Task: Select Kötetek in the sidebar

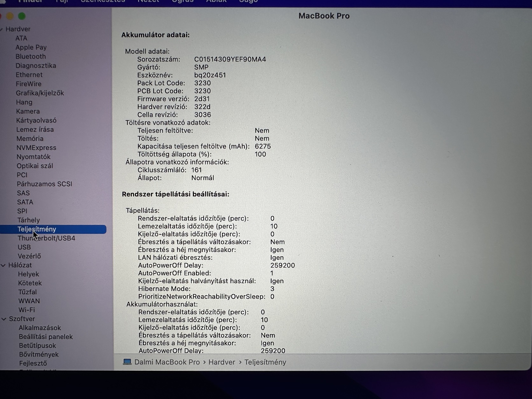Action: coord(30,283)
